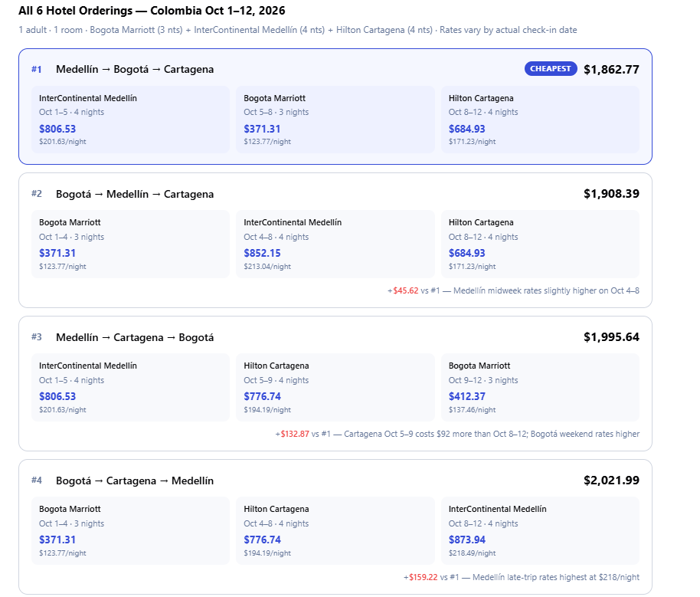Select Hilton Cartagena Oct 5–9 dates
This screenshot has width=700, height=597.
pos(276,380)
